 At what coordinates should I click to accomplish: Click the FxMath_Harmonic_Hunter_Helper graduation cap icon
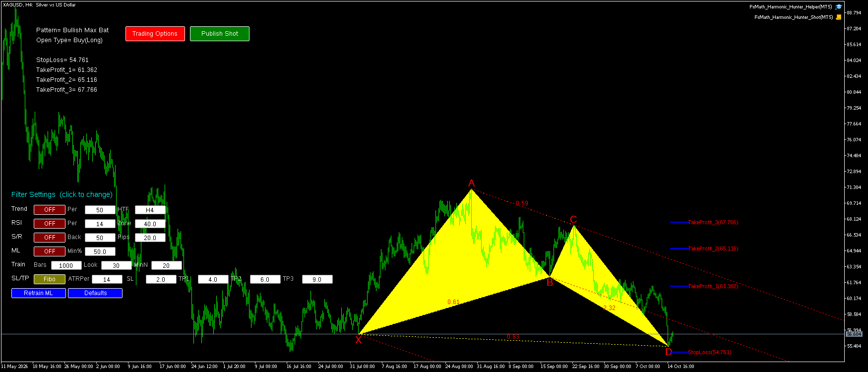coord(838,7)
